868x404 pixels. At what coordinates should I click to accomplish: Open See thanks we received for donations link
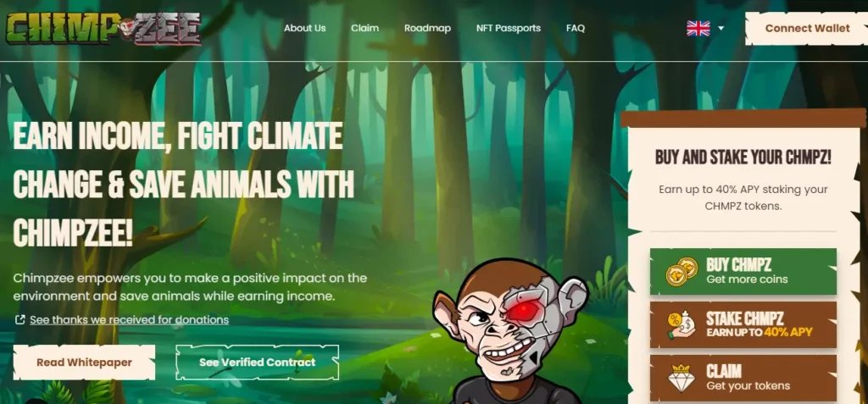point(129,320)
